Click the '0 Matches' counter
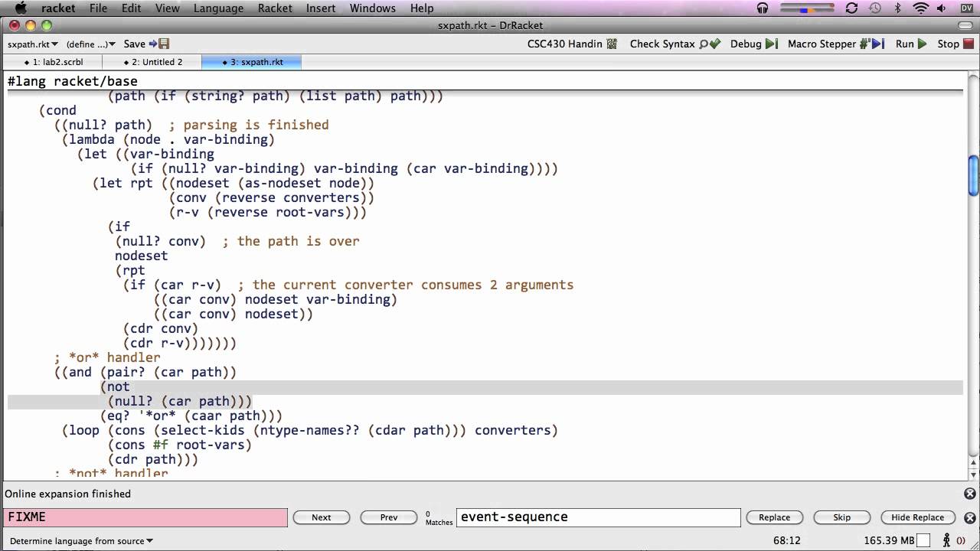Viewport: 980px width, 551px height. tap(439, 518)
